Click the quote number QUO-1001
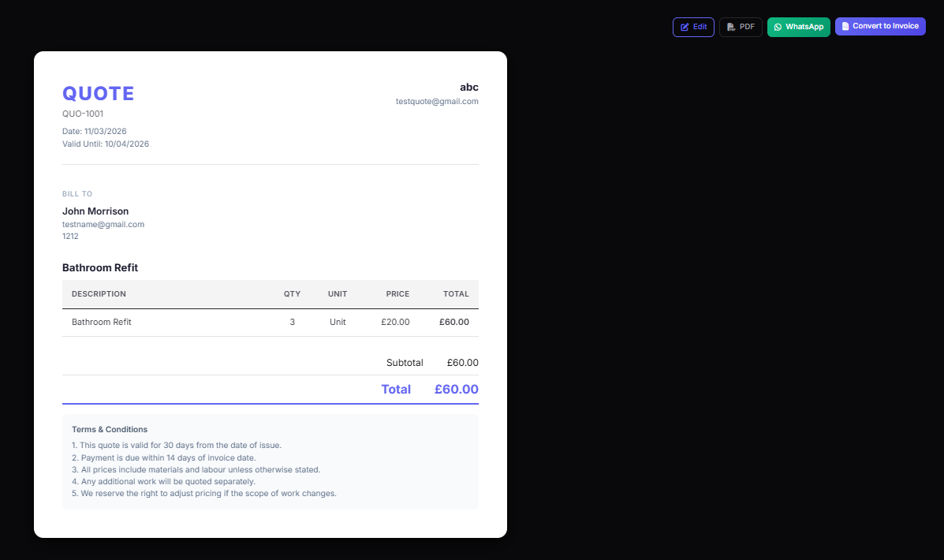 (x=83, y=114)
